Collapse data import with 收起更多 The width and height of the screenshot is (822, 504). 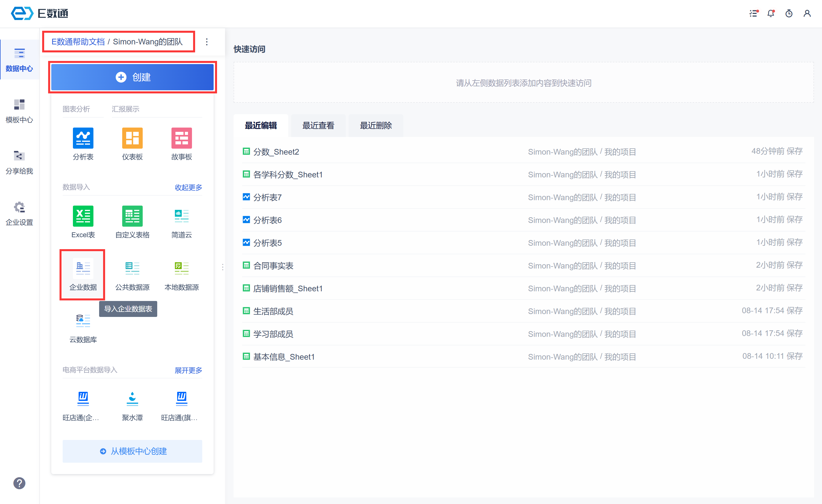[x=188, y=187]
